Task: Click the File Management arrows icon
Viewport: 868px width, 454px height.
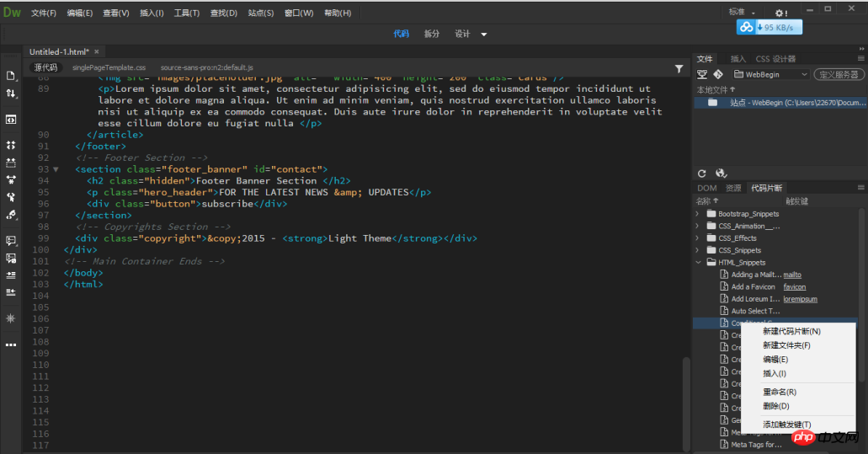Action: pos(10,93)
